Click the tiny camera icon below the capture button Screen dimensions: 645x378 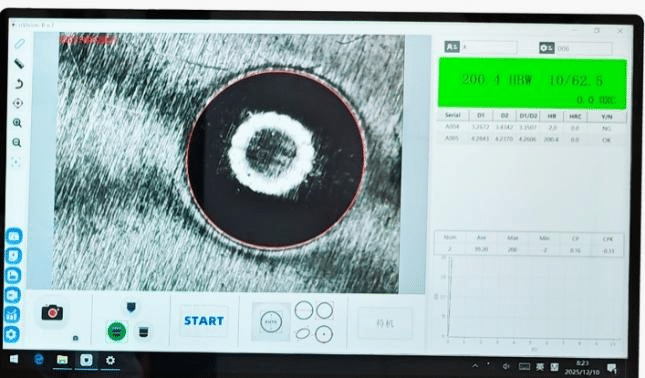(75, 338)
